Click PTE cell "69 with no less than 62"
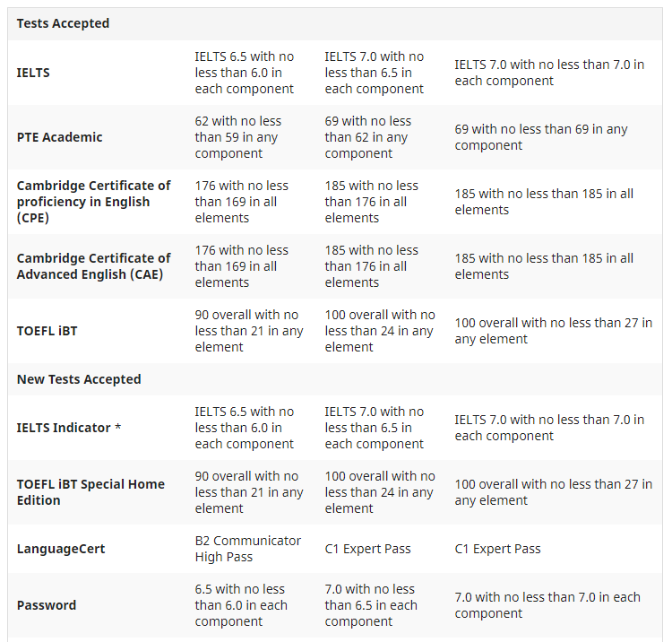Viewport: 672px width, 642px height. pos(368,137)
